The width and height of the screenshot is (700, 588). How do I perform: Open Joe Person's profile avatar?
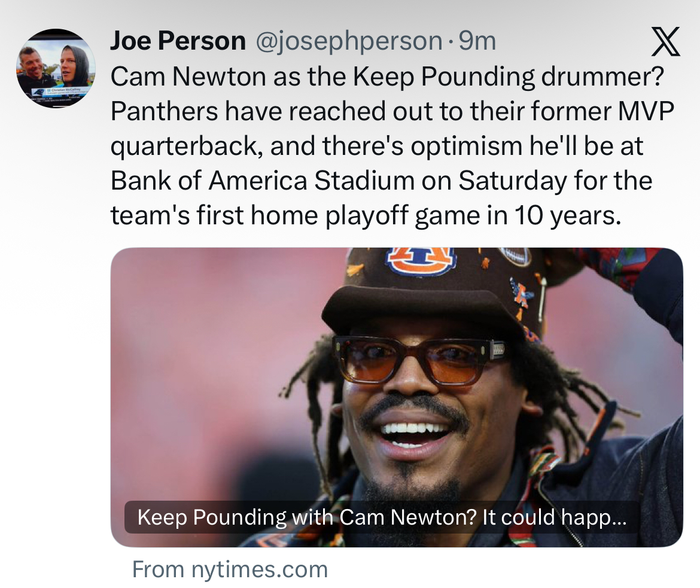point(56,68)
